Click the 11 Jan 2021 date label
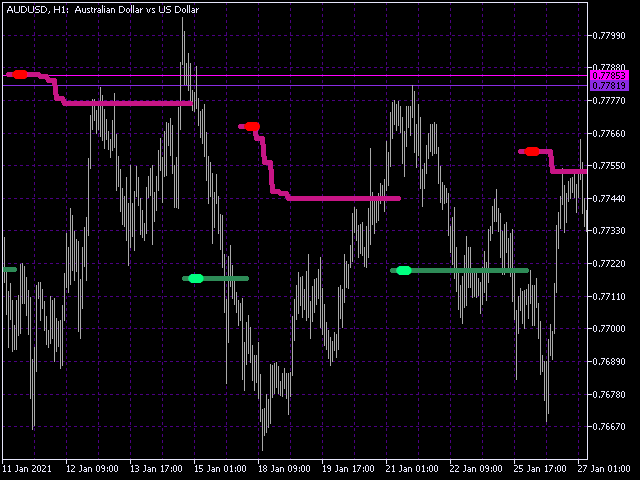This screenshot has height=480, width=640. (x=27, y=469)
